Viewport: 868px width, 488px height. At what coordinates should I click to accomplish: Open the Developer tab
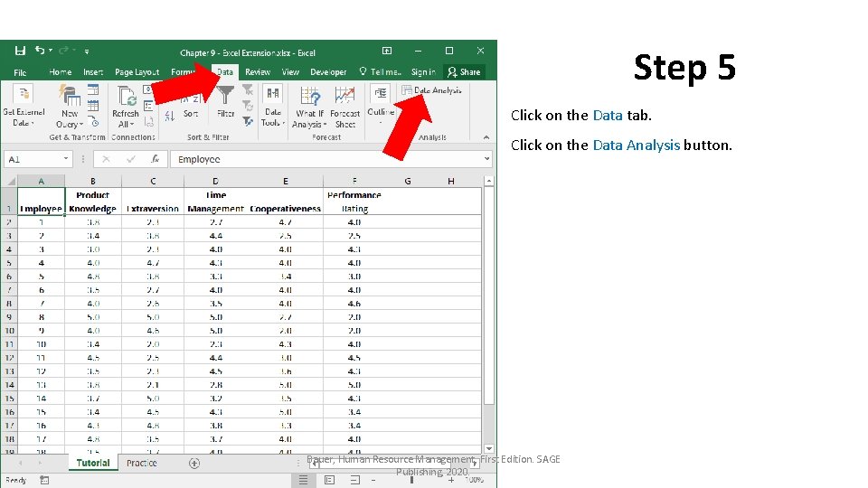tap(328, 72)
